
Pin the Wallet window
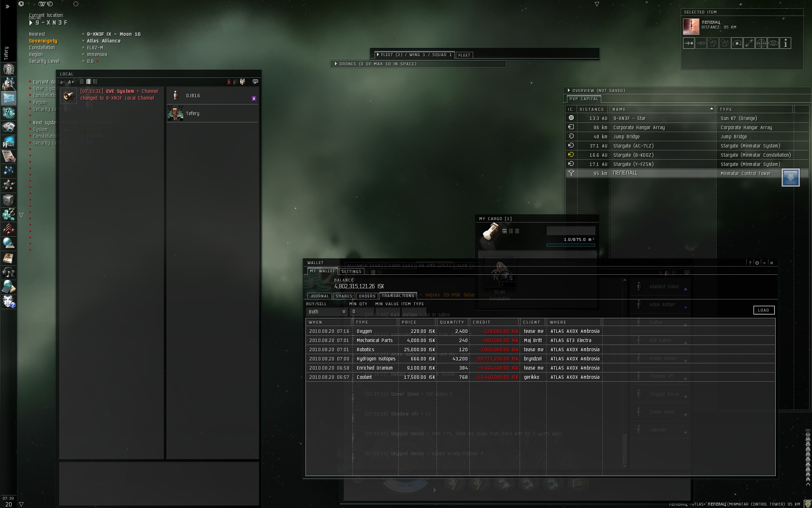(757, 263)
